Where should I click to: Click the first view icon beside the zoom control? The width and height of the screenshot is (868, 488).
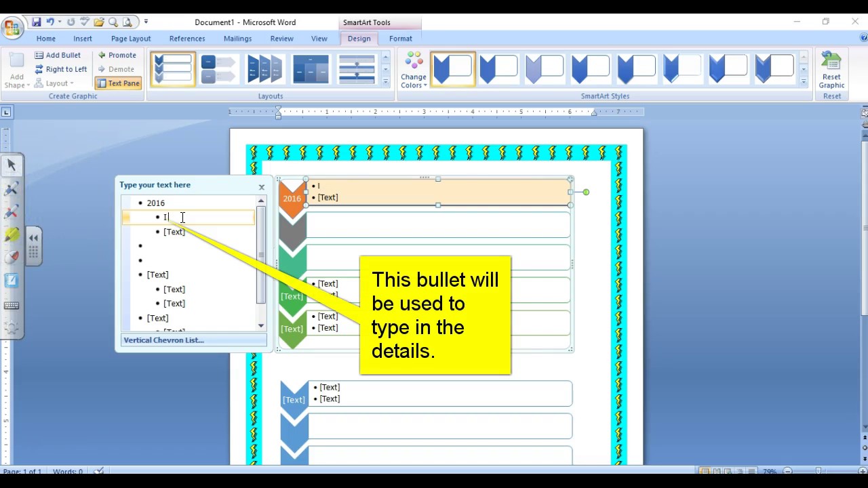tap(705, 471)
